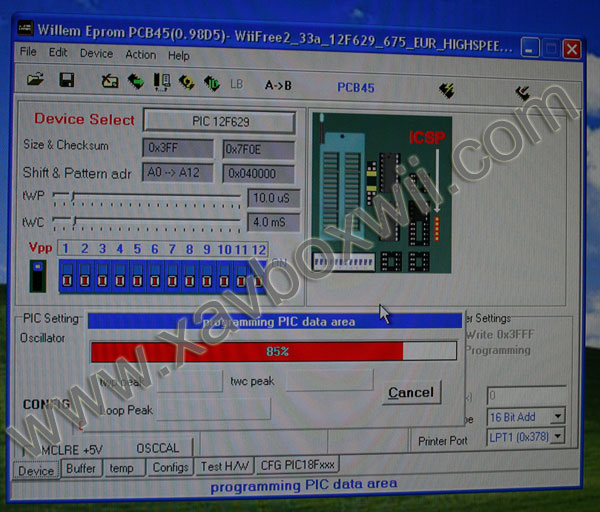This screenshot has height=512, width=600.
Task: Click the A0 --> A12 shift field
Action: click(178, 172)
